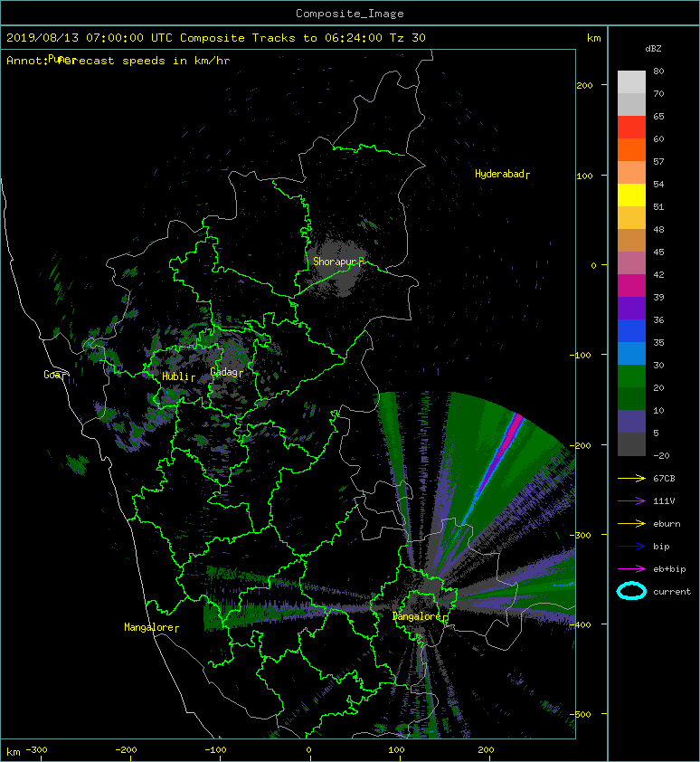
Task: Click the -100 tick on bottom axis
Action: click(x=215, y=750)
